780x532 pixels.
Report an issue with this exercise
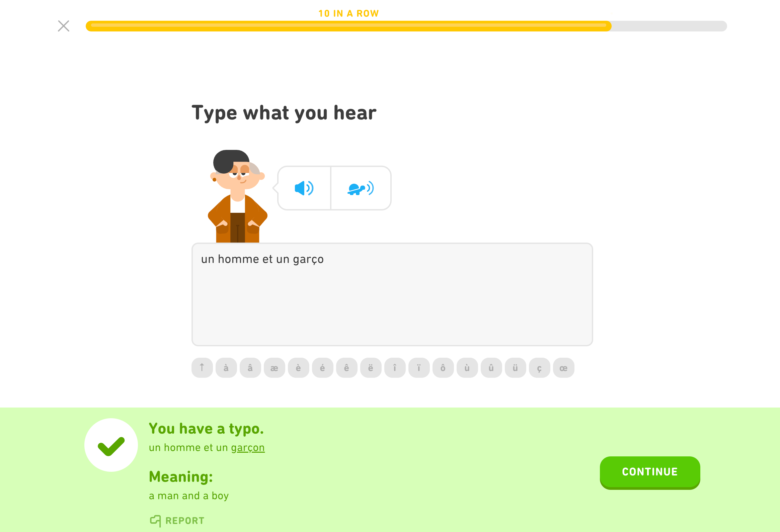coord(177,521)
